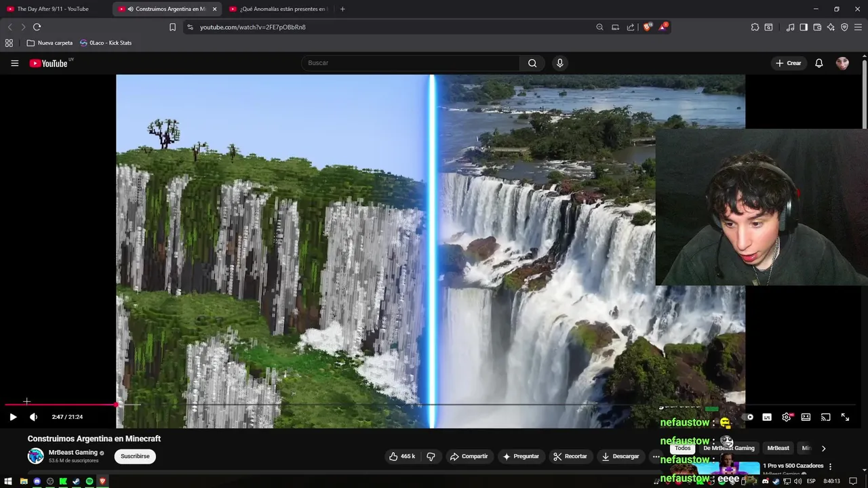Cast the video to a device
Screen dimensions: 868x488
click(x=825, y=417)
